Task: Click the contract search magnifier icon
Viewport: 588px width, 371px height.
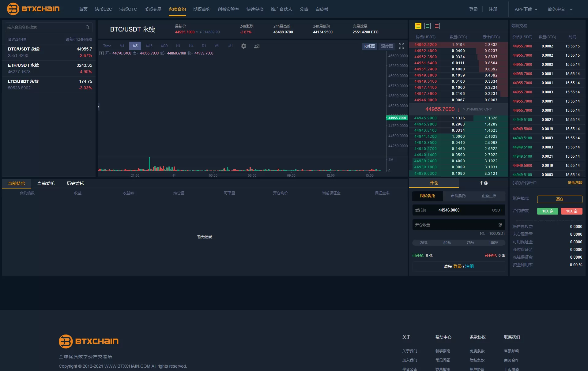Action: tap(88, 27)
